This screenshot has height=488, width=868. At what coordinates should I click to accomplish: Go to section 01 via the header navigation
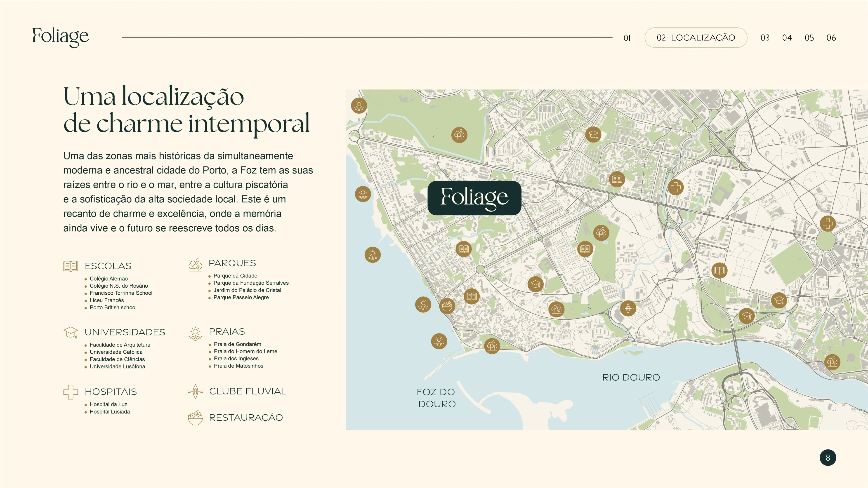click(x=627, y=38)
